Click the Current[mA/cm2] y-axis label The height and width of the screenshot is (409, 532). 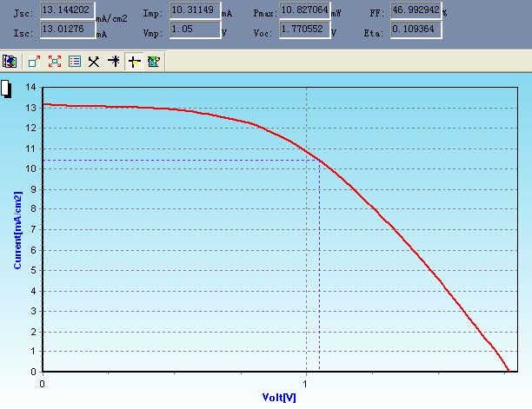[x=17, y=230]
